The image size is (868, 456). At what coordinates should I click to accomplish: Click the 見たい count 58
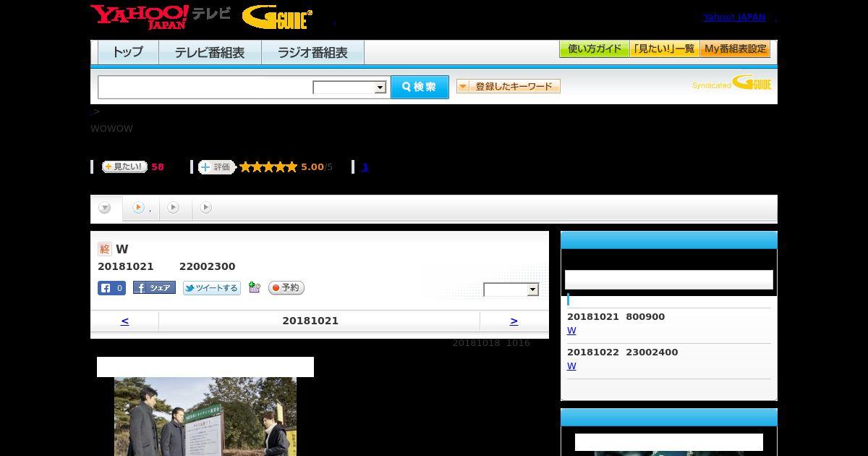tap(158, 167)
